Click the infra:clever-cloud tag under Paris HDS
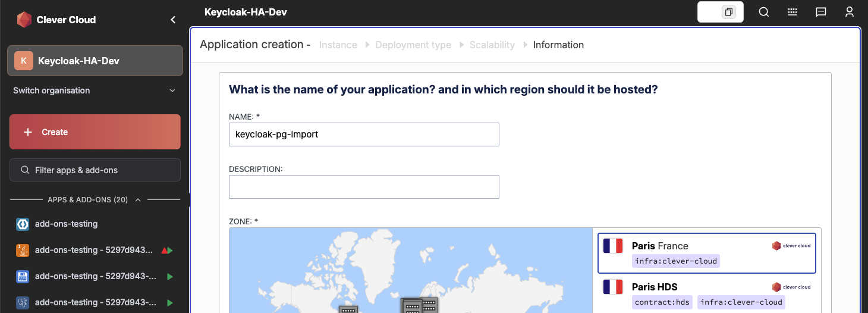This screenshot has width=868, height=313. [741, 302]
